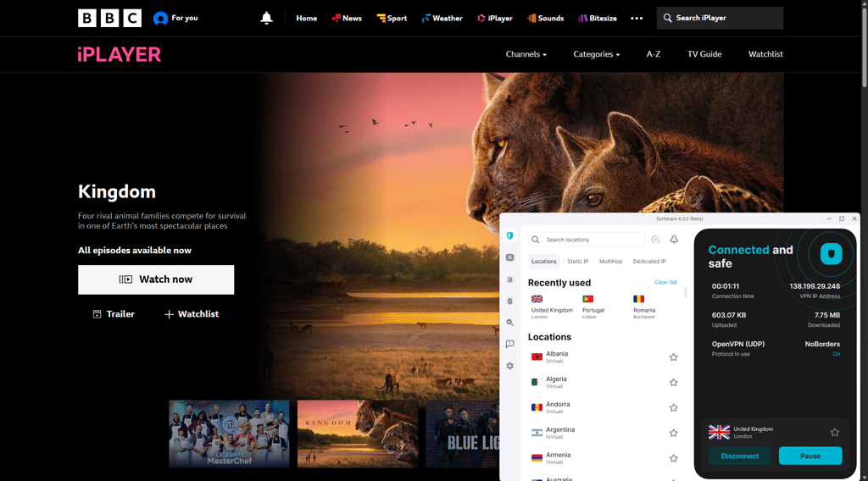
Task: Open more BBC menu options (three dots)
Action: pyautogui.click(x=637, y=19)
